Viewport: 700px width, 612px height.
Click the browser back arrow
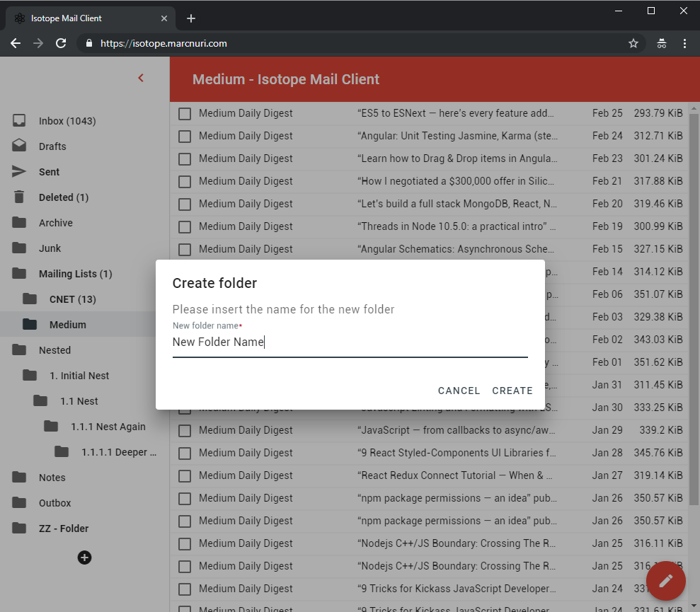16,43
